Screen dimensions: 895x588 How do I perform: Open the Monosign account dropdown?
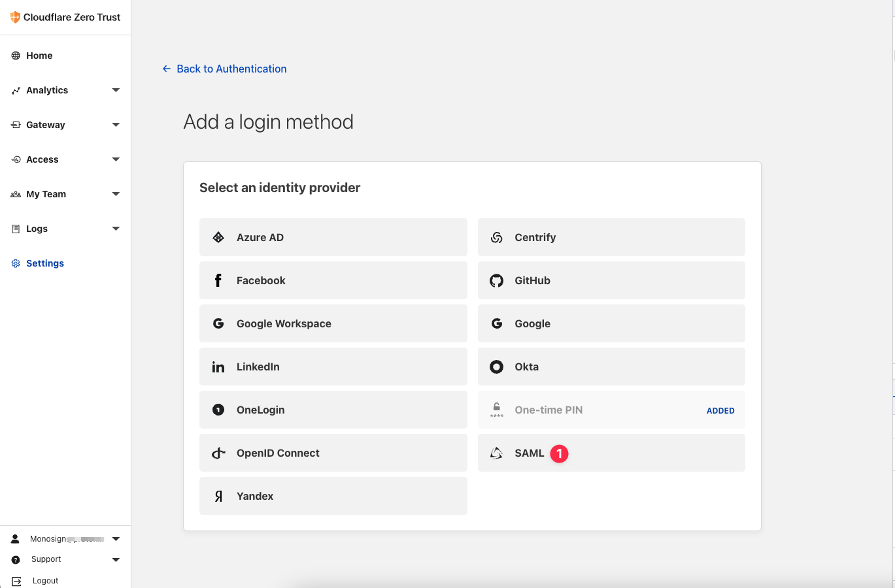click(x=116, y=539)
